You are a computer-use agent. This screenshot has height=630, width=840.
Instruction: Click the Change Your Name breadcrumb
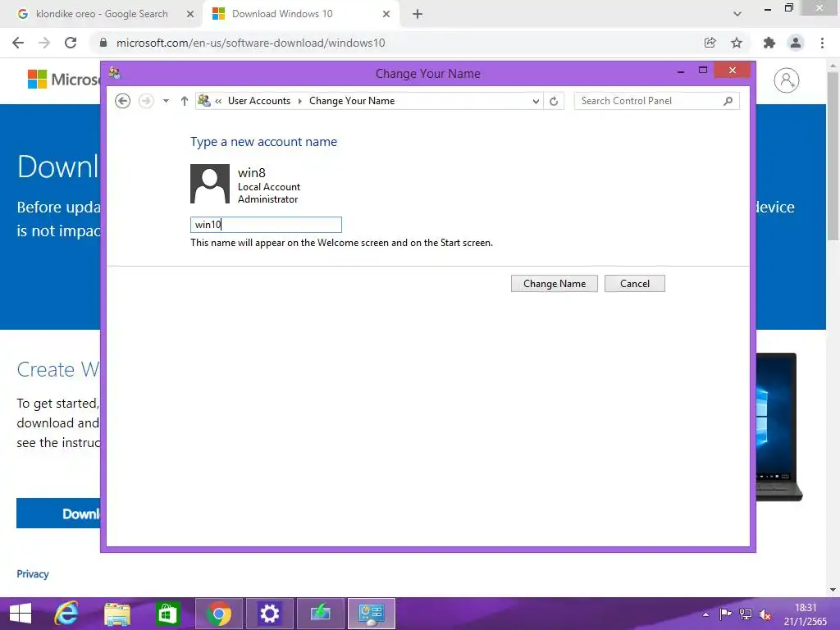(x=351, y=101)
